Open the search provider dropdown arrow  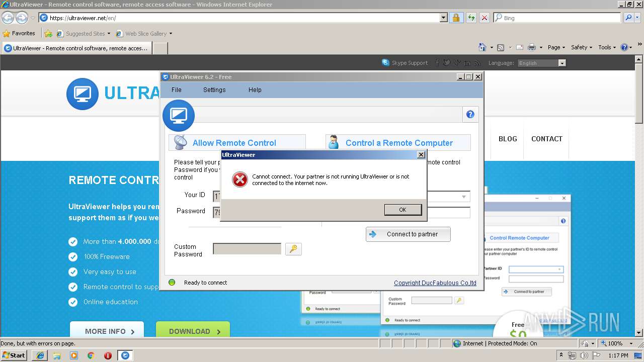638,18
